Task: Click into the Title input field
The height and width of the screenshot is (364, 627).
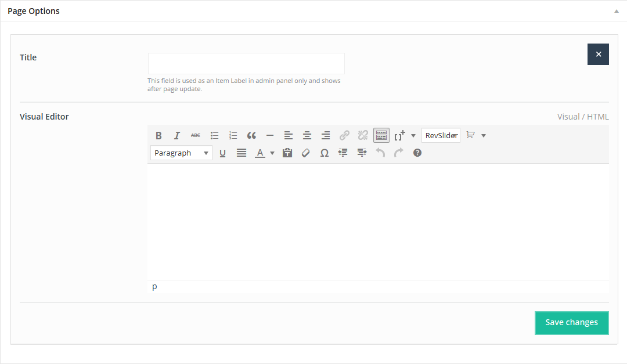Action: pyautogui.click(x=246, y=63)
